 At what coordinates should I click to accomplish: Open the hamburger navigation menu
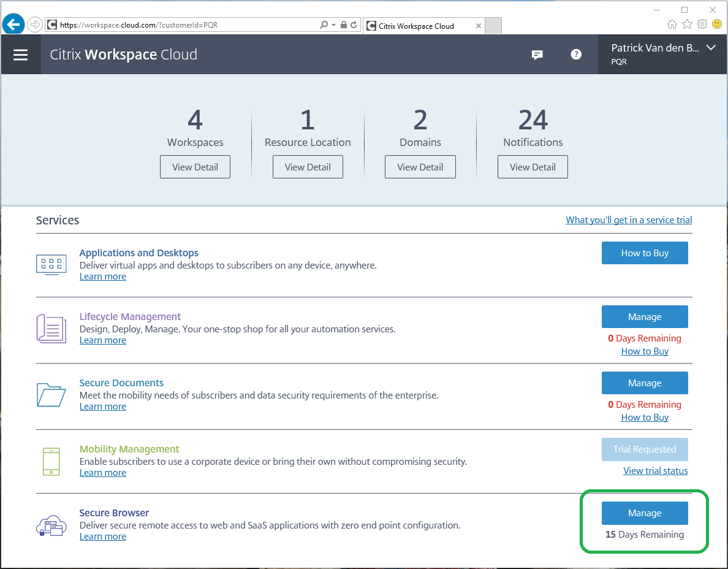[20, 55]
